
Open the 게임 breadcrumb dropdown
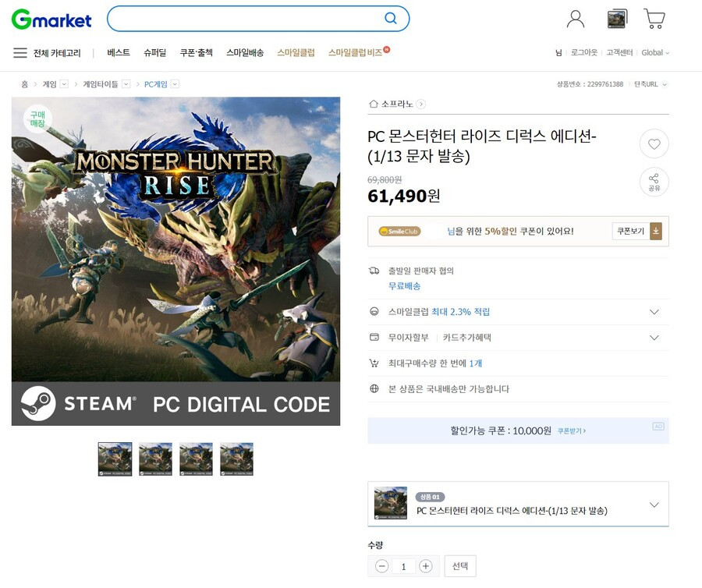(64, 84)
